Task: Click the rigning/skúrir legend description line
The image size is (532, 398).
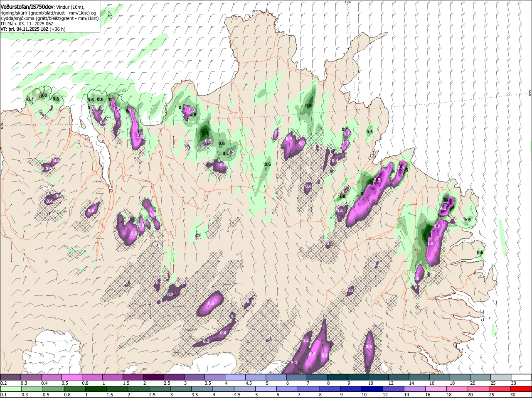Action: (x=48, y=13)
